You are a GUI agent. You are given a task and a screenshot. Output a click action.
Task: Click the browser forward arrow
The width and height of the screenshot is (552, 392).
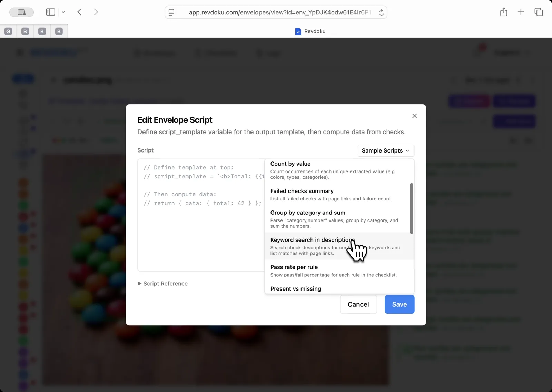(96, 12)
